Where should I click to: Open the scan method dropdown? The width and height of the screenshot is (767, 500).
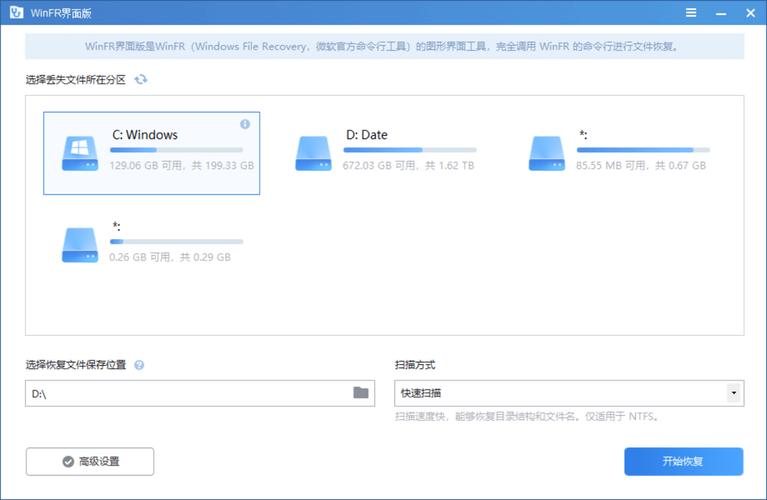(x=569, y=393)
